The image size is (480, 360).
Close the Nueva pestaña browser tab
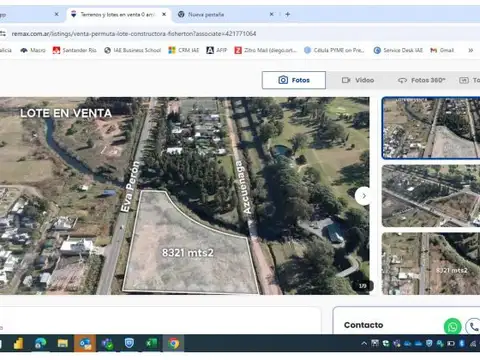click(271, 14)
